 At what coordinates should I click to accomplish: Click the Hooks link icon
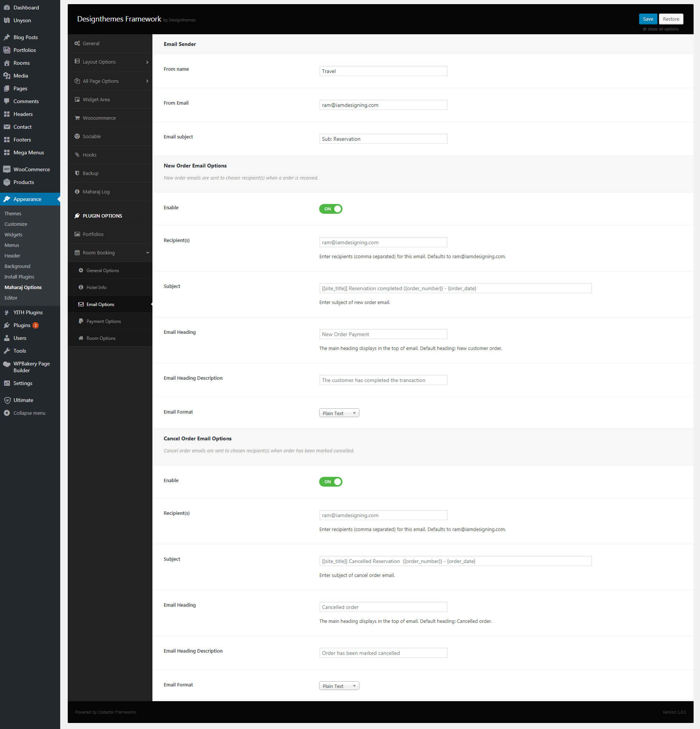(x=77, y=155)
